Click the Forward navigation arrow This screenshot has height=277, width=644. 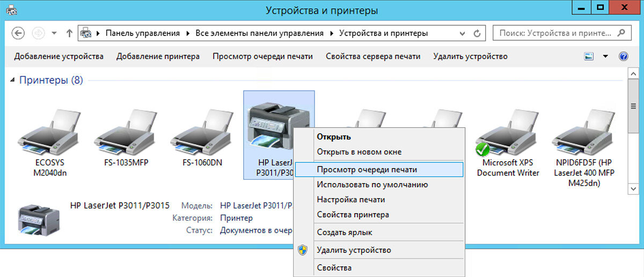[39, 33]
